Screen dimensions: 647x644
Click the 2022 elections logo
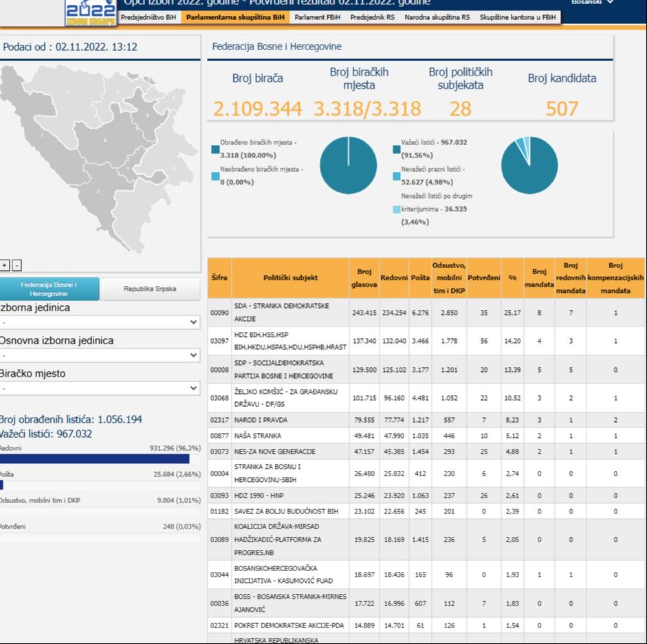[90, 12]
